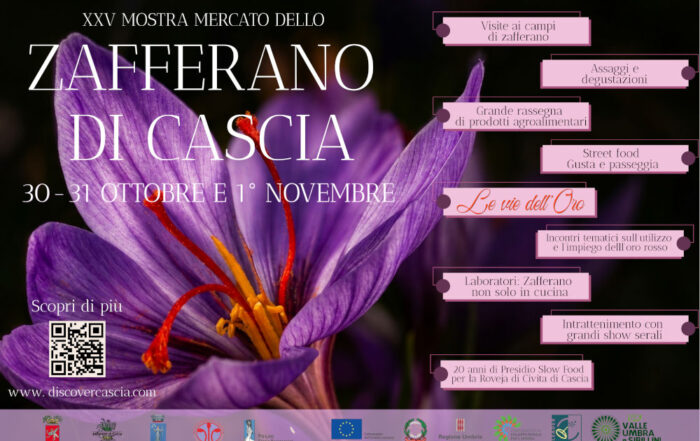Open the www.discovercascia.com link
Viewport: 700px width, 441px height.
coord(82,393)
